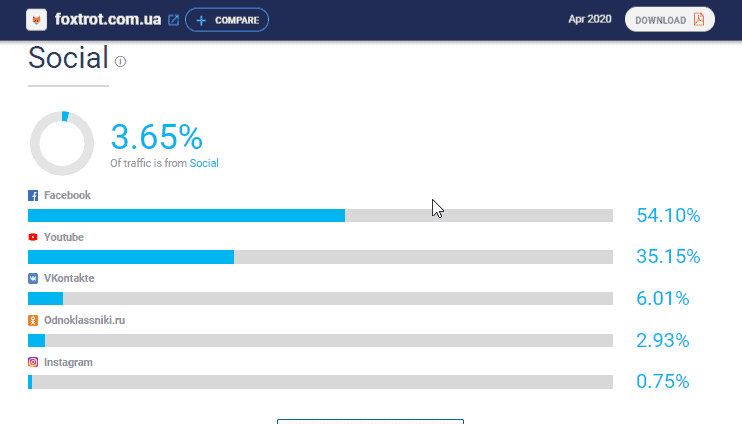Click the VKontakte logo icon
The width and height of the screenshot is (742, 424).
[x=33, y=278]
